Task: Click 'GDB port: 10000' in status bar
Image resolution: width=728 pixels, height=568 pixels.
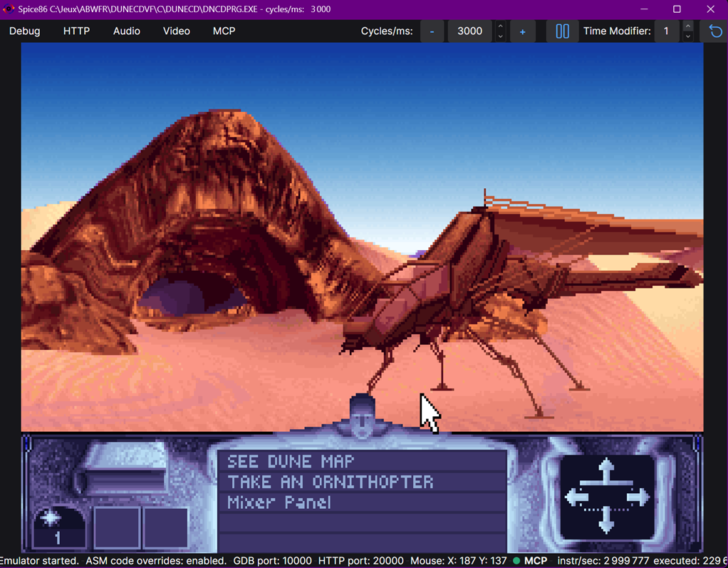Action: pos(272,561)
